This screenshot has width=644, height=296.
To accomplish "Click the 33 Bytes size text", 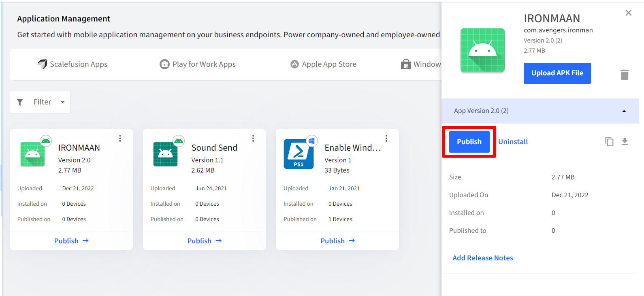I will click(337, 170).
